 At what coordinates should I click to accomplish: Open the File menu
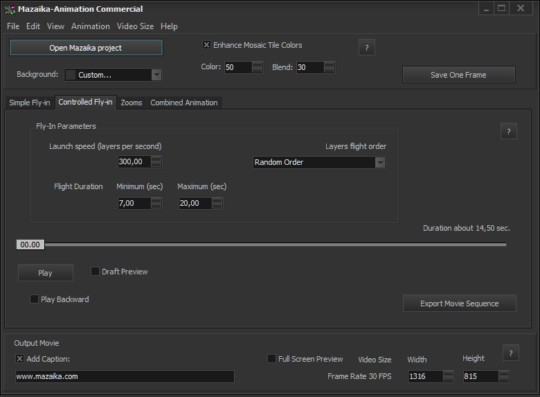coord(13,26)
